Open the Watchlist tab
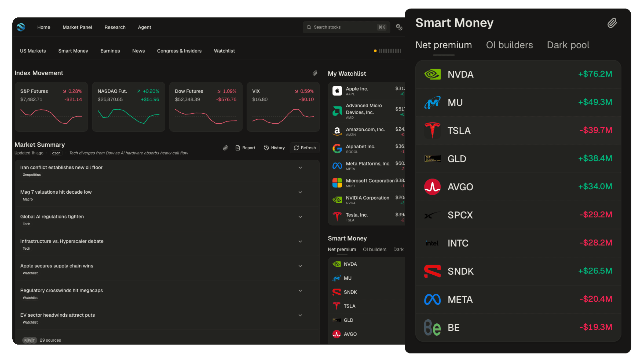644x362 pixels. coord(224,51)
